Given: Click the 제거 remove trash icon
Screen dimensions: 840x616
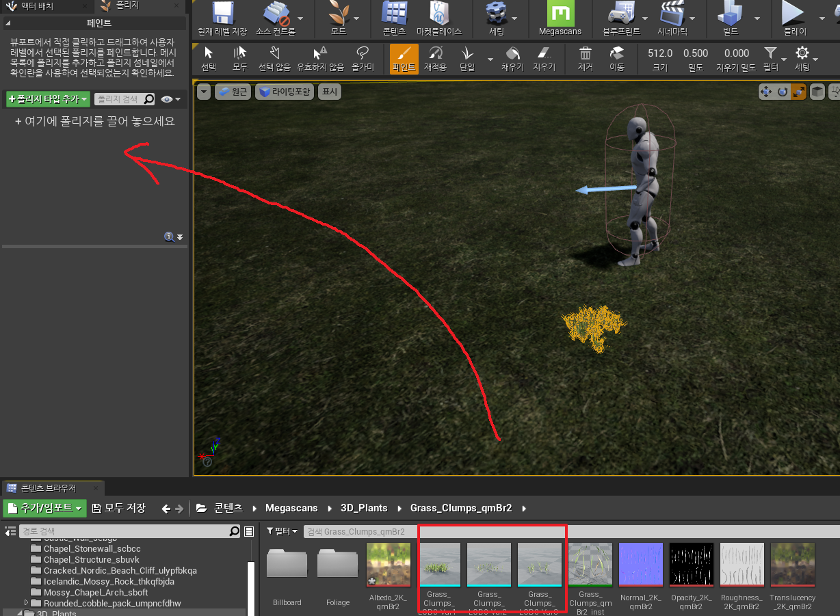Looking at the screenshot, I should coord(586,59).
